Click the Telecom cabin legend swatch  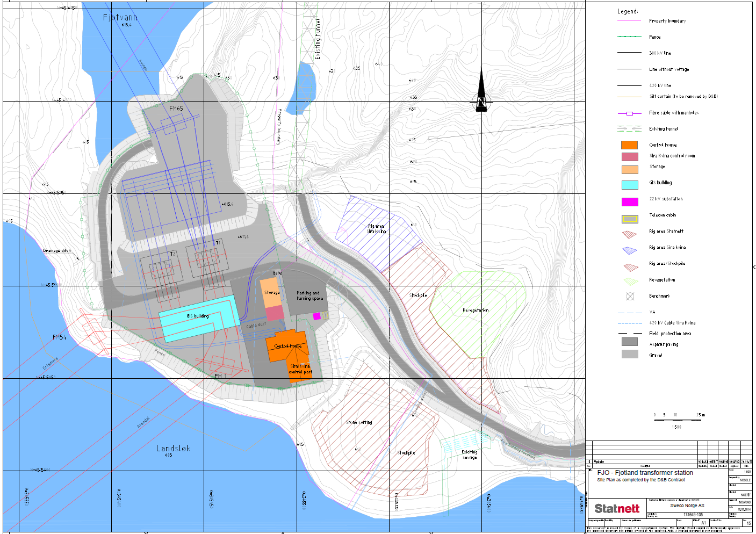point(630,219)
